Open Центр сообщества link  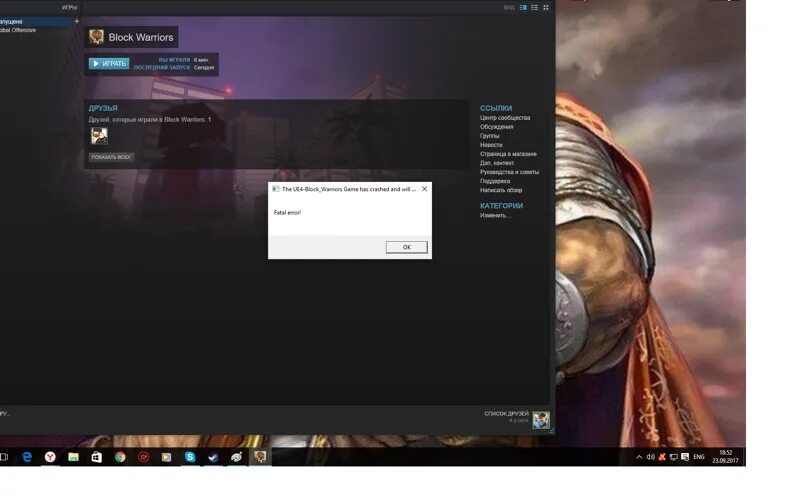coord(505,118)
